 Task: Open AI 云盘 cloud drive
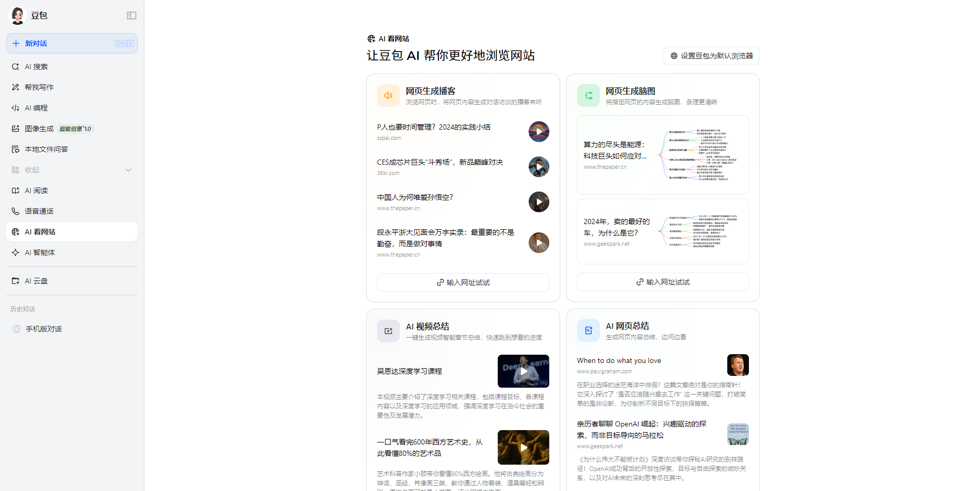[72, 281]
